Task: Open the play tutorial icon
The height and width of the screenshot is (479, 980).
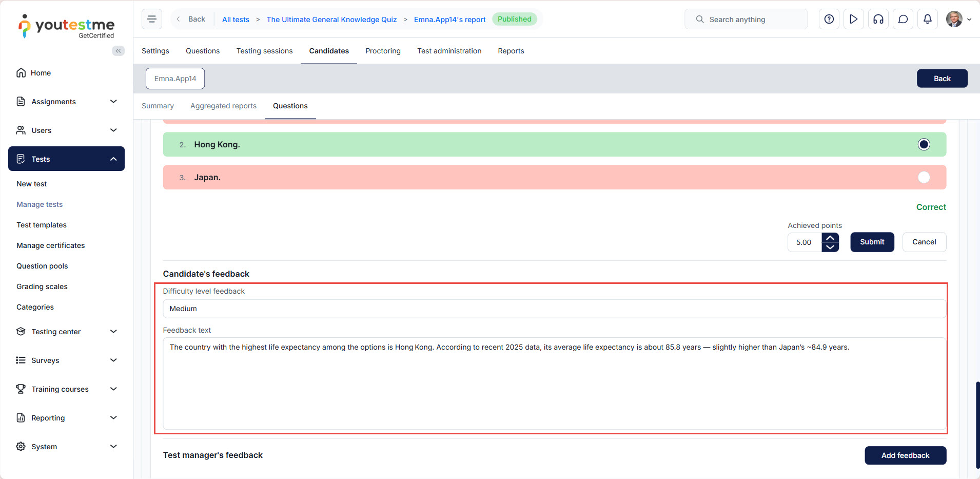Action: 853,19
